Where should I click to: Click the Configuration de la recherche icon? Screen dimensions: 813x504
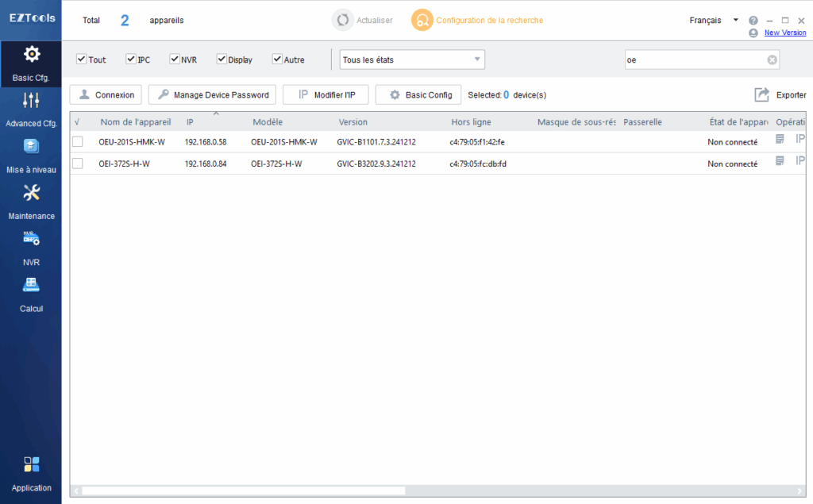coord(422,20)
